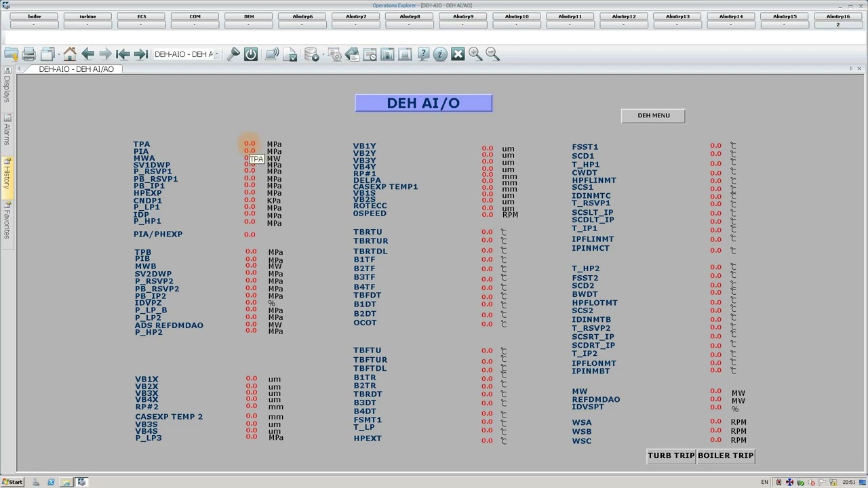Click the green power button icon
Image resolution: width=868 pixels, height=488 pixels.
click(x=251, y=54)
